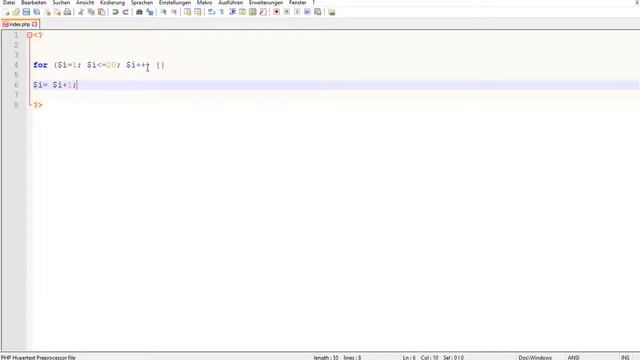Toggle the indent guide icon
This screenshot has width=640, height=360.
[232, 12]
